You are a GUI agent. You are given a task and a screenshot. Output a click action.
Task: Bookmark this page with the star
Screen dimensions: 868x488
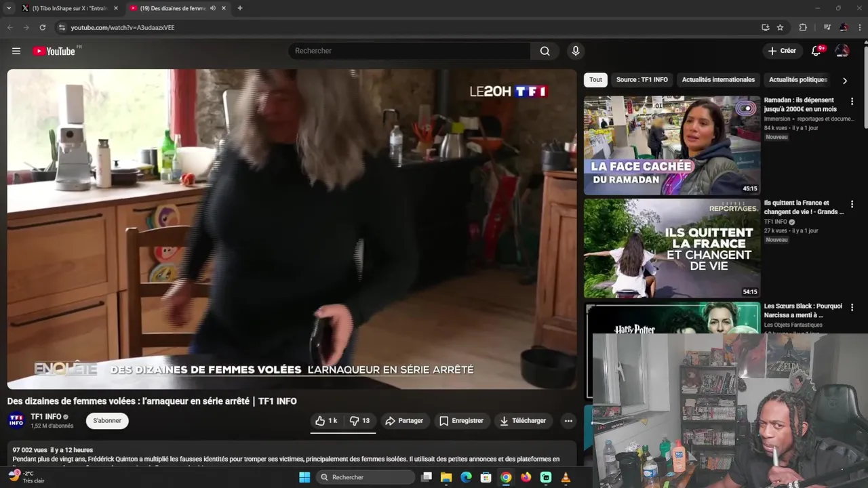coord(780,27)
